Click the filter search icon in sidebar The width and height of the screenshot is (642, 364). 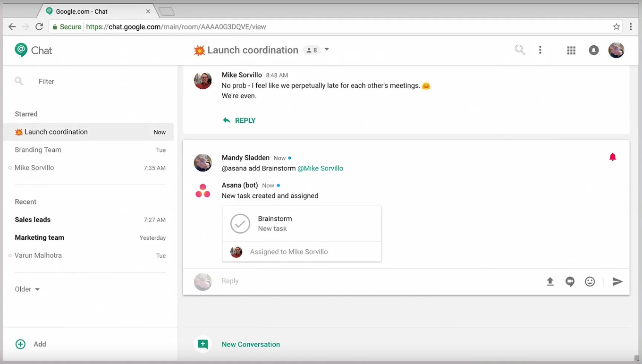pyautogui.click(x=19, y=81)
